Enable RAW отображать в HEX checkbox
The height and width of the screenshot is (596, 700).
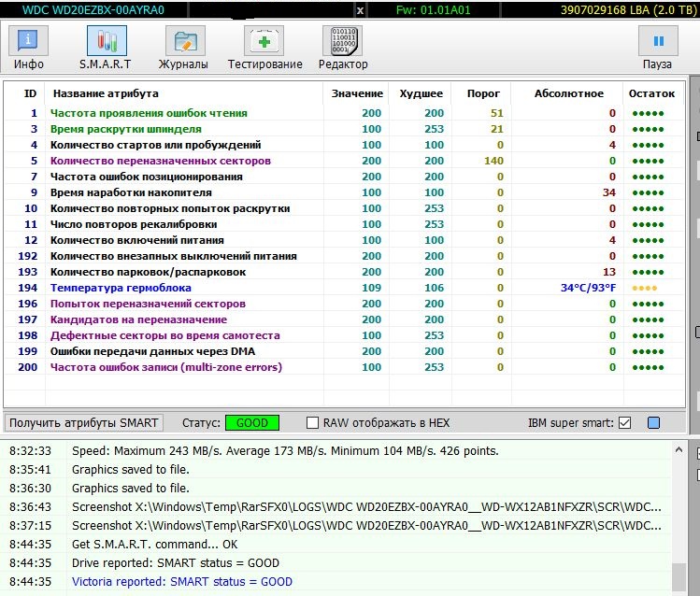pos(313,423)
